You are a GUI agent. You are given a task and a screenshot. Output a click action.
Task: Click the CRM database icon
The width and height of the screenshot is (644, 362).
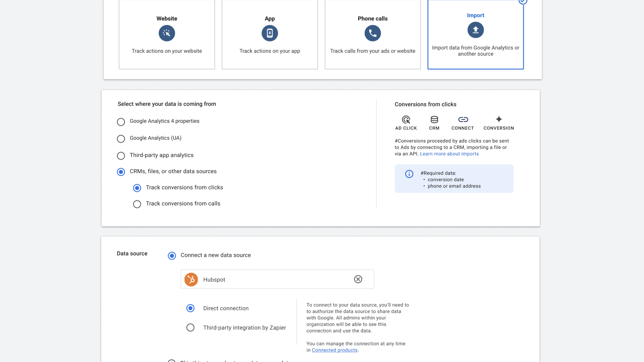pos(434,120)
